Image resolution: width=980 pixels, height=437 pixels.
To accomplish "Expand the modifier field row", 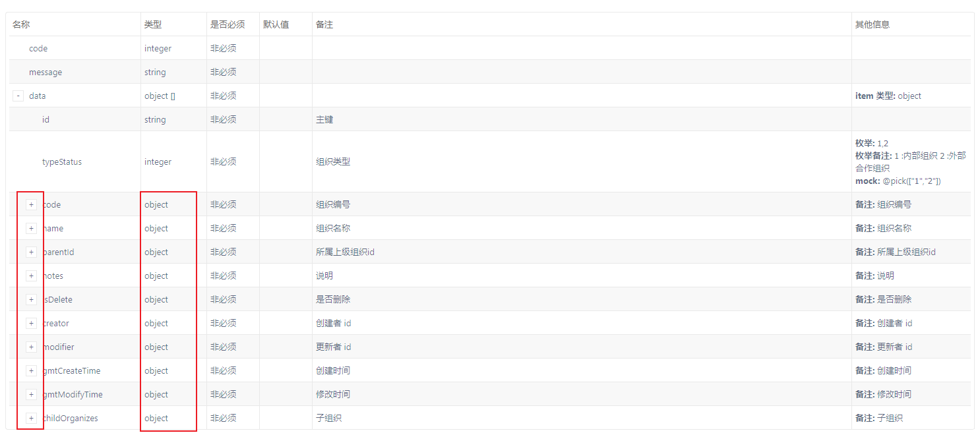I will click(x=31, y=347).
